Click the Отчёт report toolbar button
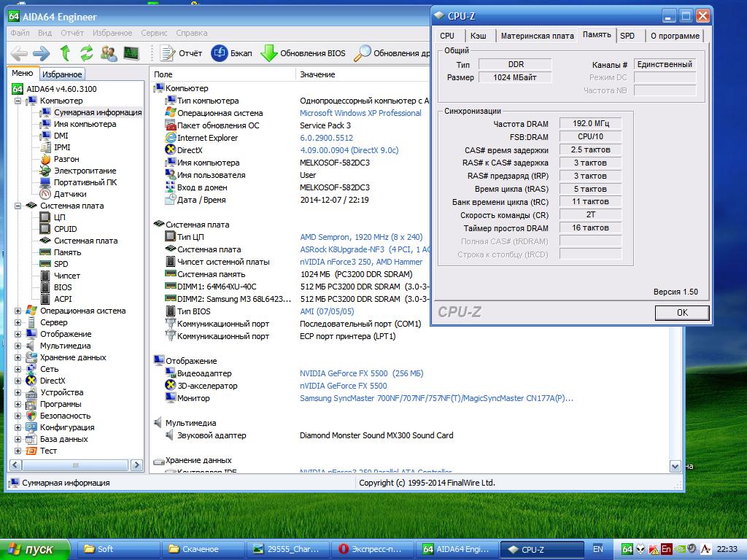 [x=181, y=52]
